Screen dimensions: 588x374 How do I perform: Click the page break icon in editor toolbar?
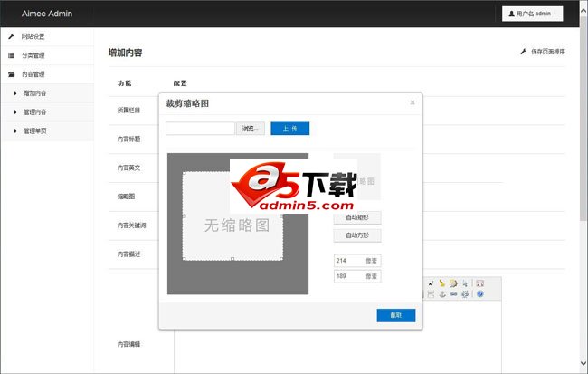click(431, 294)
